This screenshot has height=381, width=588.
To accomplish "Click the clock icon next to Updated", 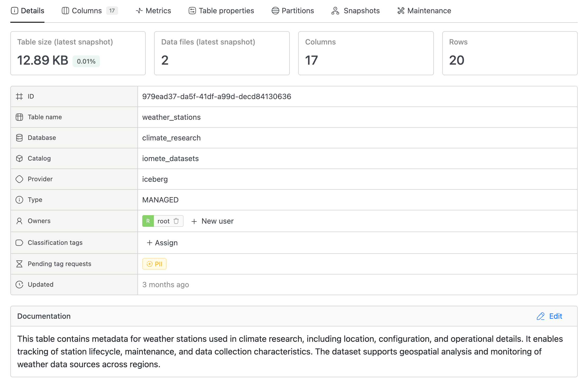I will tap(19, 285).
